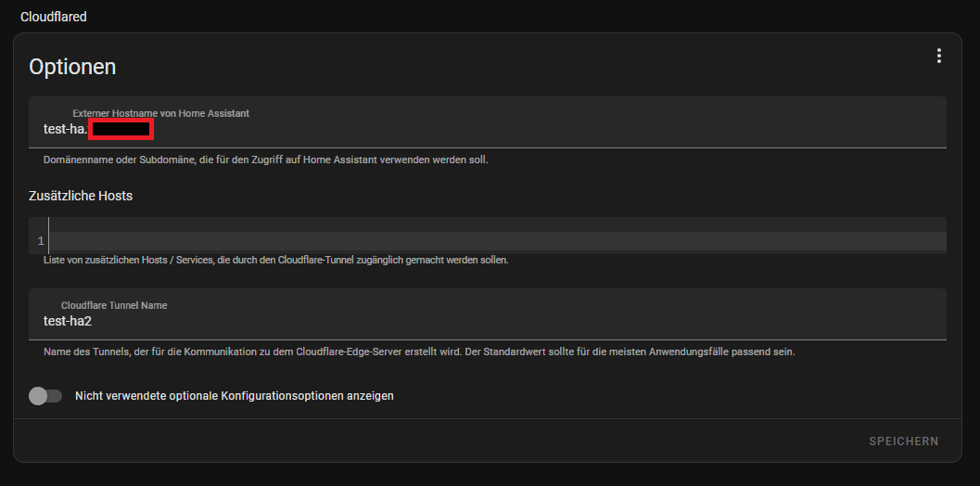Click line number 1 in the hosts editor

(40, 241)
